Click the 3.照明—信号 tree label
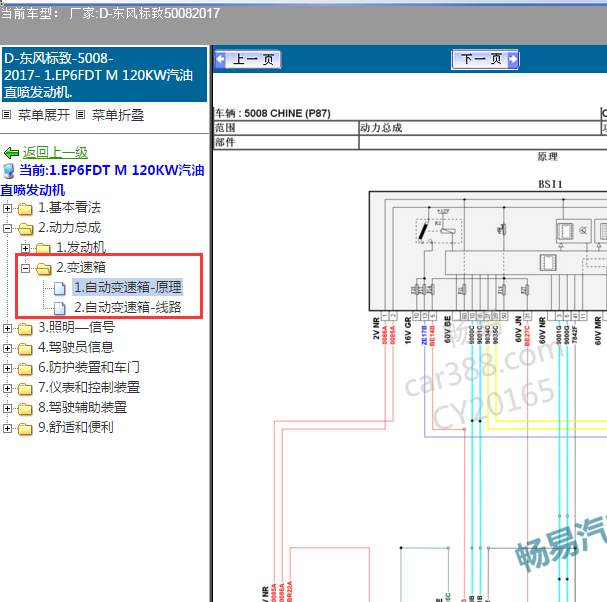The image size is (607, 602). 76,328
